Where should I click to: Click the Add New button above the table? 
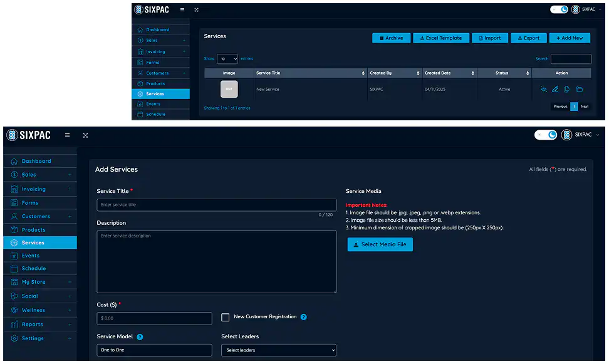click(x=570, y=38)
